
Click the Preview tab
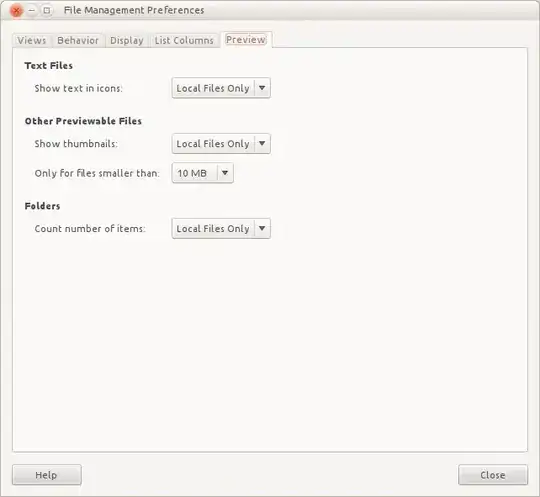[246, 40]
